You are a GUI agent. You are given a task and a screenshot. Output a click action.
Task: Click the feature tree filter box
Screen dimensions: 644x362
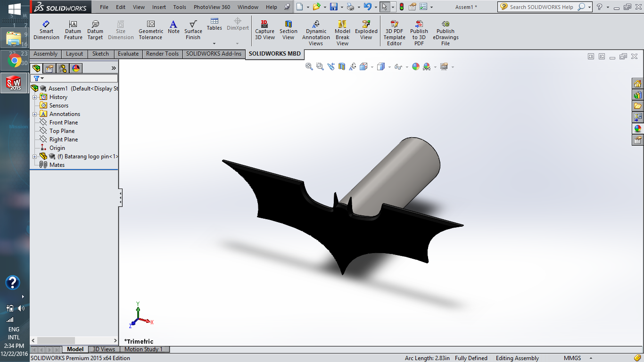[x=74, y=78]
